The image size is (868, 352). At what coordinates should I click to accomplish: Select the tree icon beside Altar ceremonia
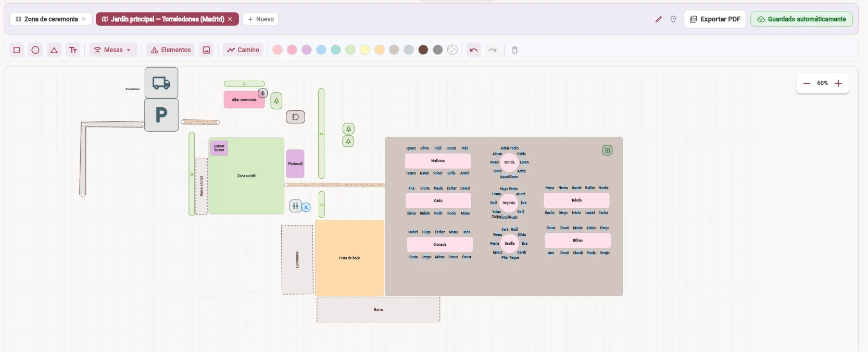[276, 101]
